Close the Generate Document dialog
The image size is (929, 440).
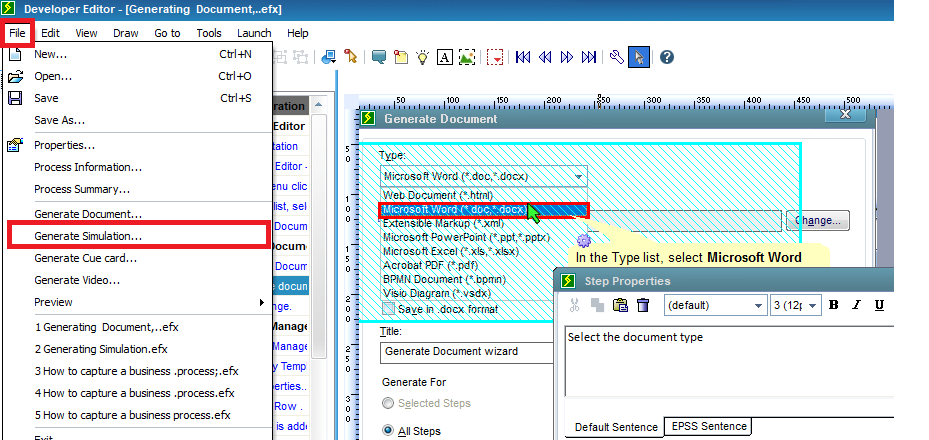(845, 114)
